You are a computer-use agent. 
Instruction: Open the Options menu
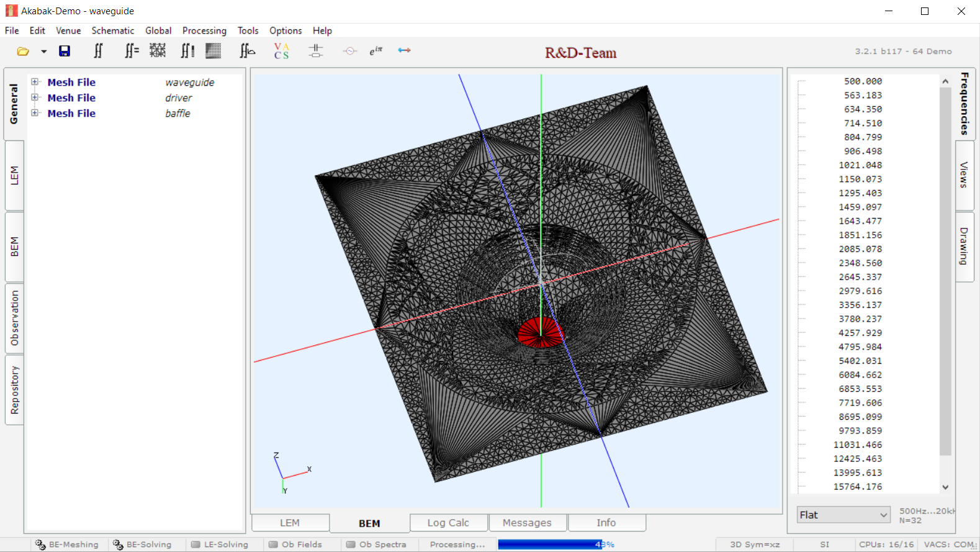pyautogui.click(x=285, y=30)
